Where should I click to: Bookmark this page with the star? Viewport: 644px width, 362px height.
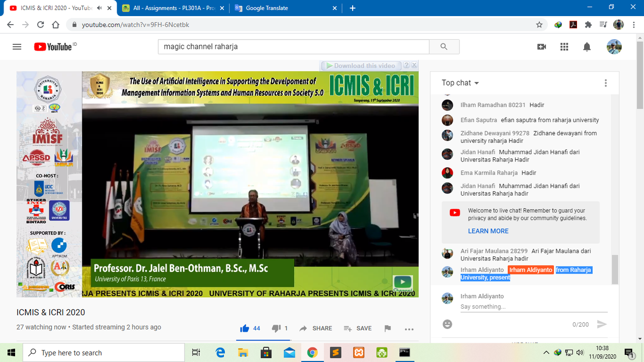tap(539, 25)
